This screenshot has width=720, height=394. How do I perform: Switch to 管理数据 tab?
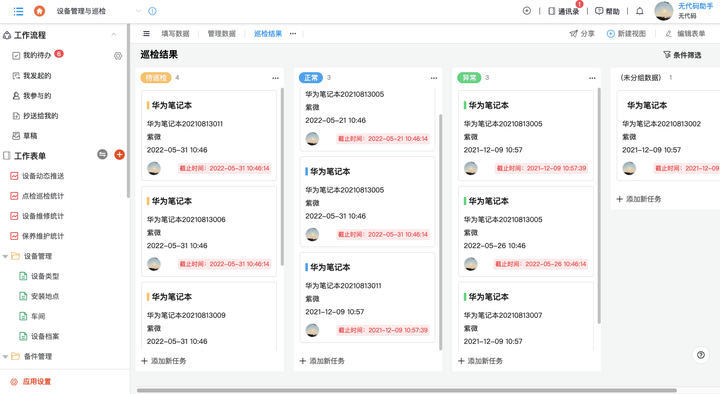pos(221,34)
